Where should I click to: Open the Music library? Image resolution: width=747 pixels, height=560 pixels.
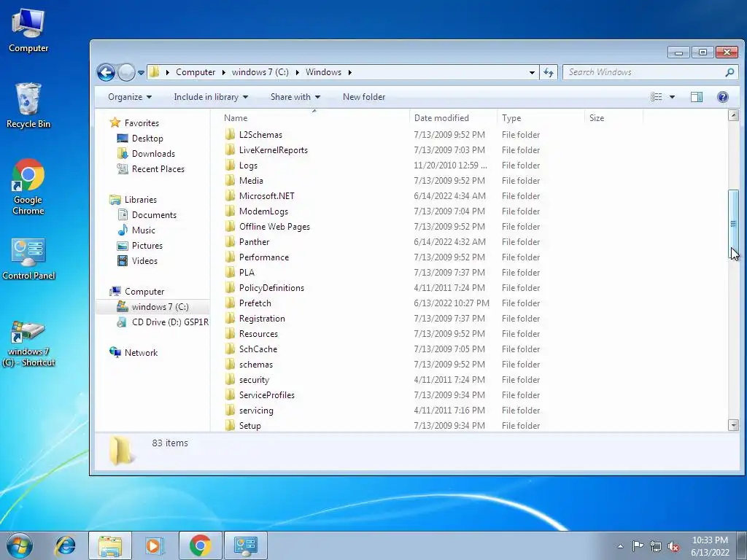[144, 230]
